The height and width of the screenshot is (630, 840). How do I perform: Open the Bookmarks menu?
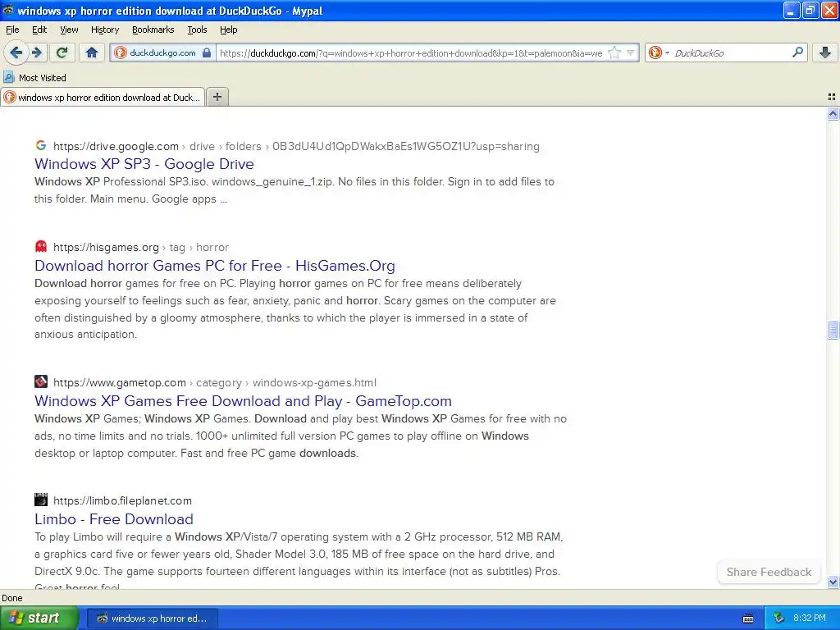(x=153, y=30)
